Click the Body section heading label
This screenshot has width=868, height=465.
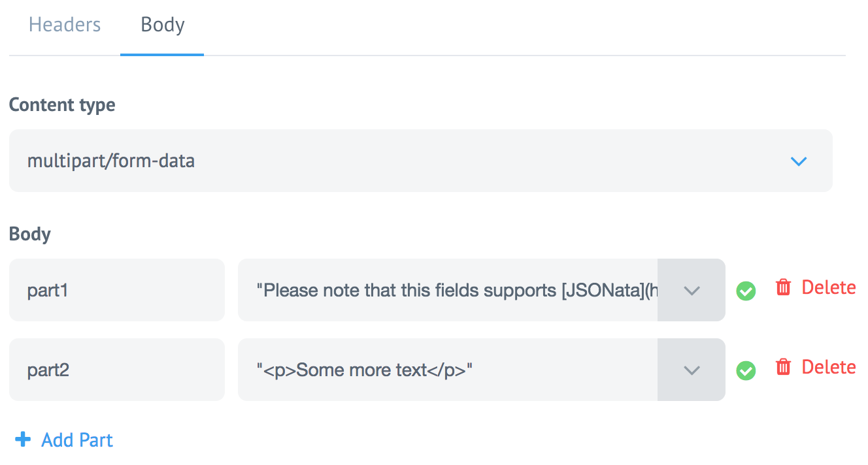click(30, 234)
